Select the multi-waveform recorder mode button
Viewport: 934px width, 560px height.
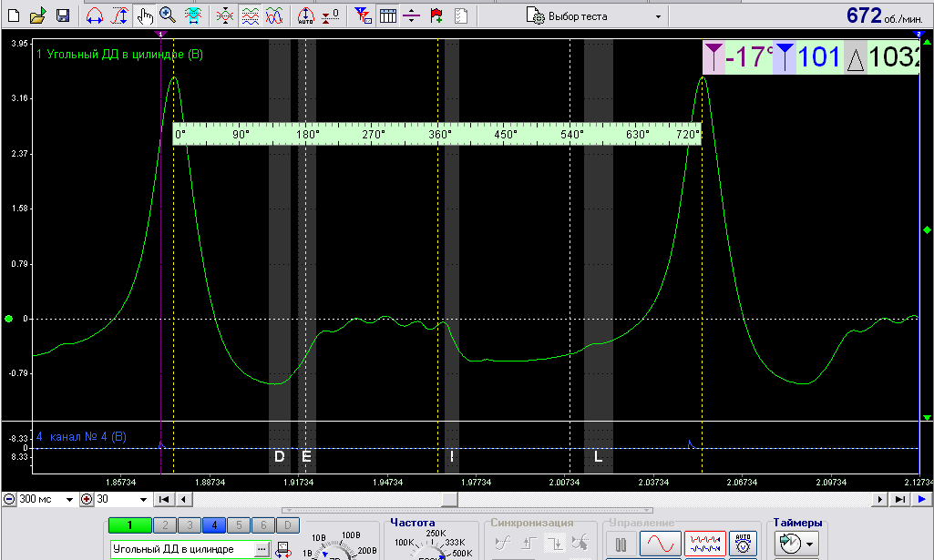[x=704, y=544]
